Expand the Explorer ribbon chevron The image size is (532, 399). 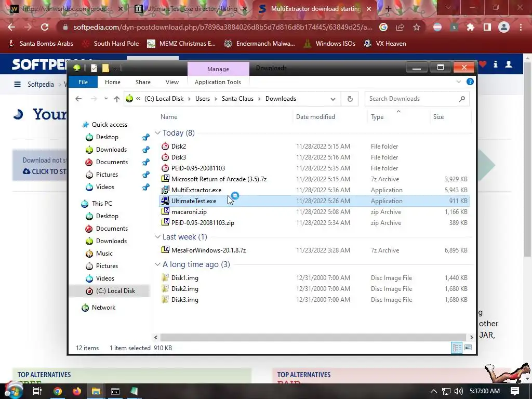coord(459,82)
